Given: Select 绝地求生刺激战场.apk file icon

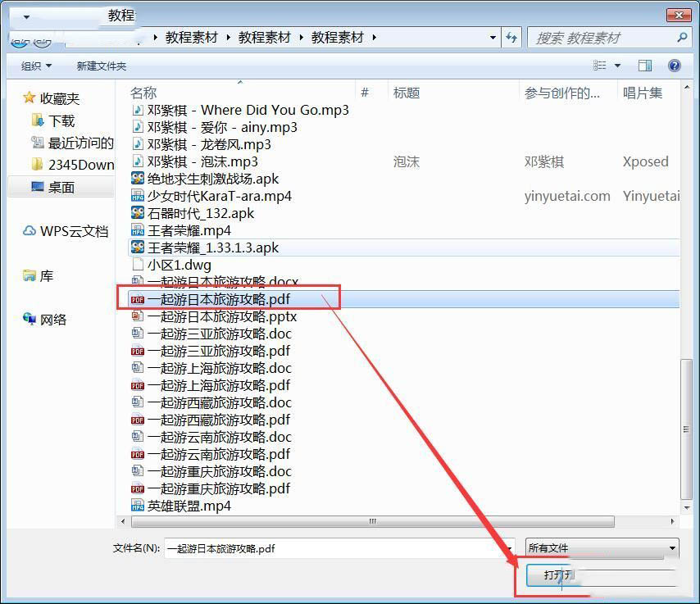Looking at the screenshot, I should coord(138,179).
